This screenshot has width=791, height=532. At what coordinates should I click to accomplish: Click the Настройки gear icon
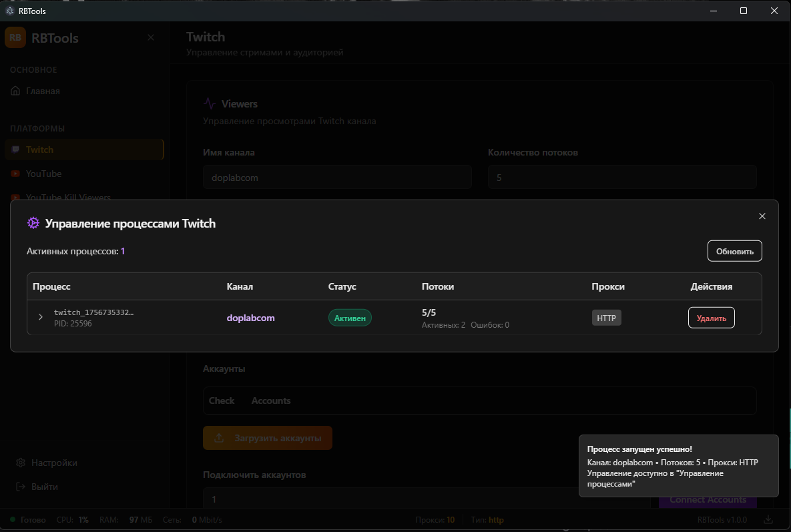click(x=21, y=463)
